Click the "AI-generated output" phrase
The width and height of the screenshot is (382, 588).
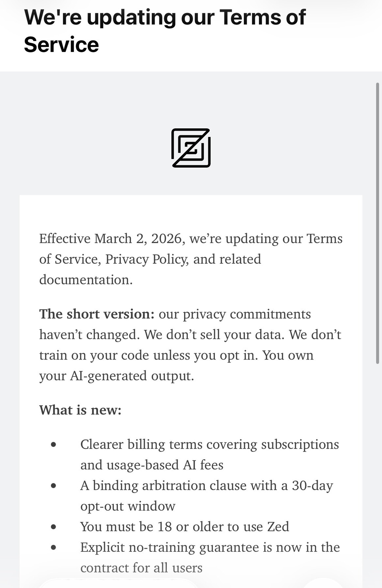pos(132,376)
